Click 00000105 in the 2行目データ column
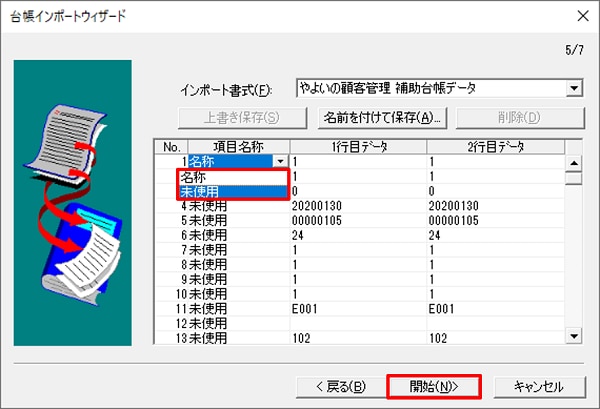Screen dimensions: 600x409 (x=453, y=220)
